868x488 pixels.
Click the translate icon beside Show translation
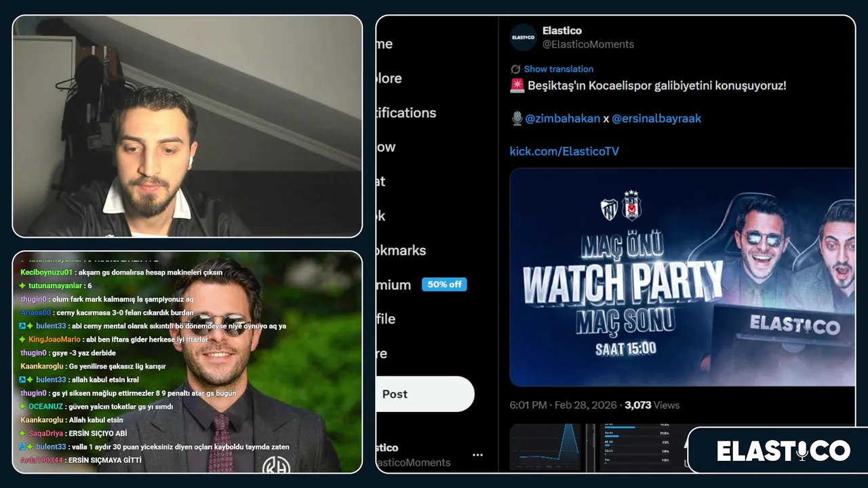click(x=515, y=69)
